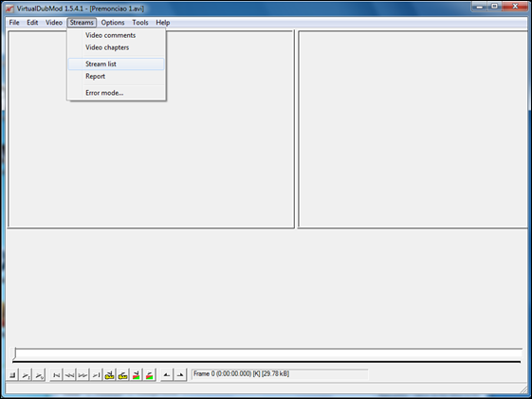Play the input video preview
Viewport: 532px width, 399px height.
(26, 375)
